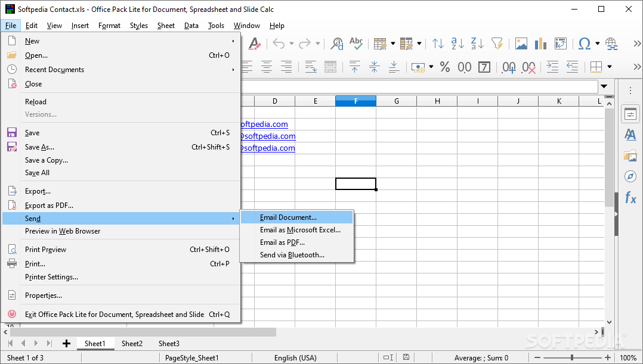Switch to Sheet3 tab
643x364 pixels.
point(169,344)
